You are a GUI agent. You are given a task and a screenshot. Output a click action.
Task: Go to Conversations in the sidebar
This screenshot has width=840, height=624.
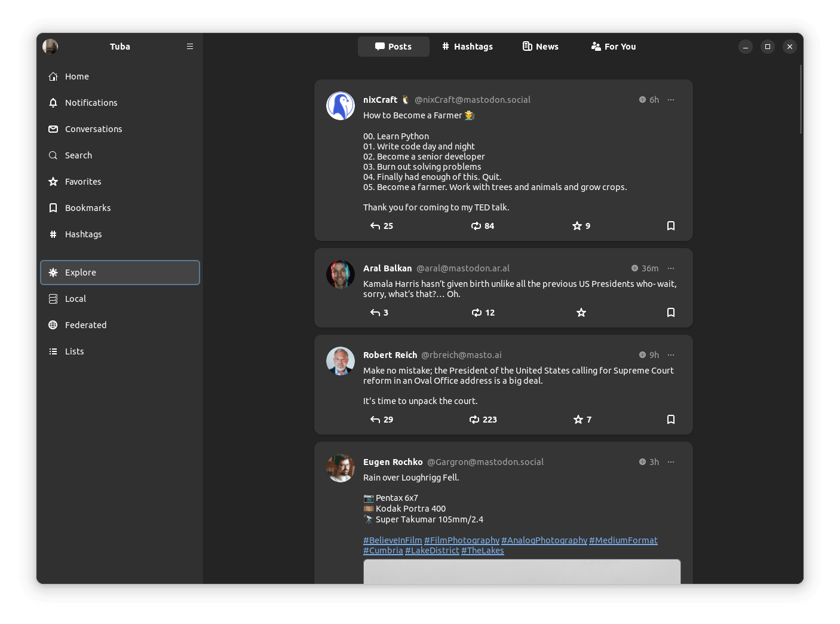(x=93, y=129)
